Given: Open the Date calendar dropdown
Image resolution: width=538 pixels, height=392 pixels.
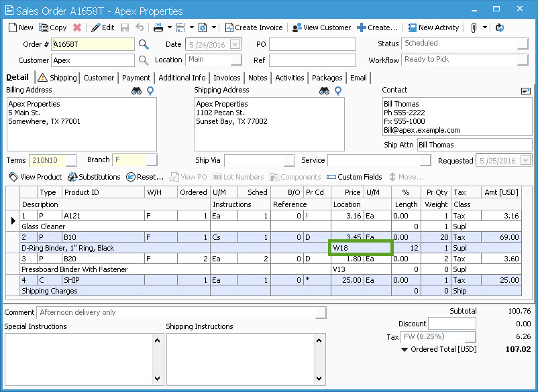Looking at the screenshot, I should pyautogui.click(x=235, y=44).
